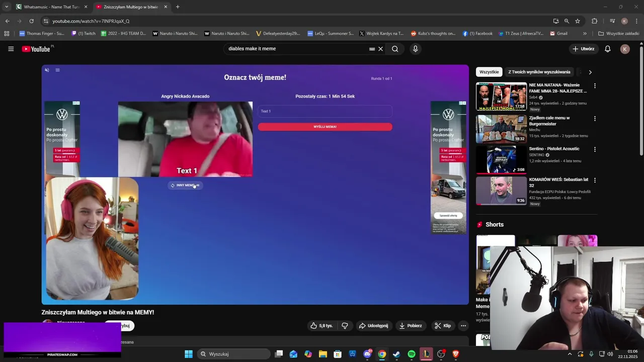644x362 pixels.
Task: Click Udostępnij share button
Action: point(373,326)
